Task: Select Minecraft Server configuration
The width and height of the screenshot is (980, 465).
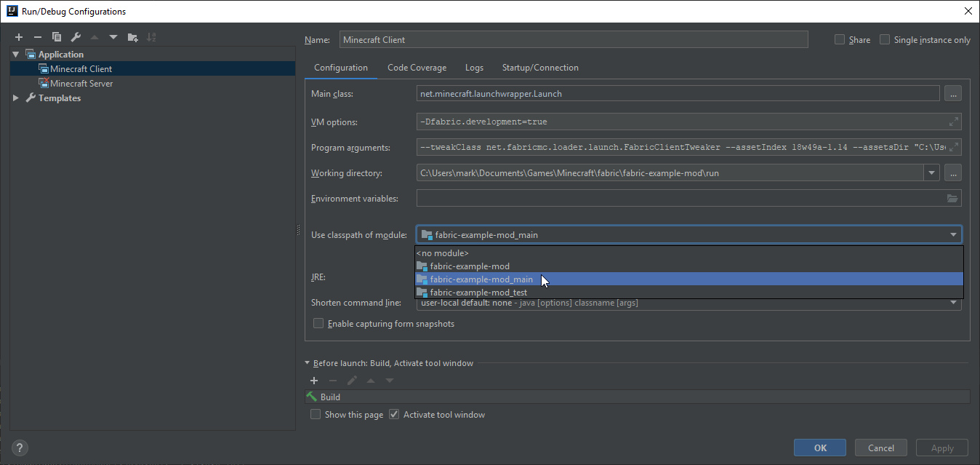Action: (x=153, y=83)
